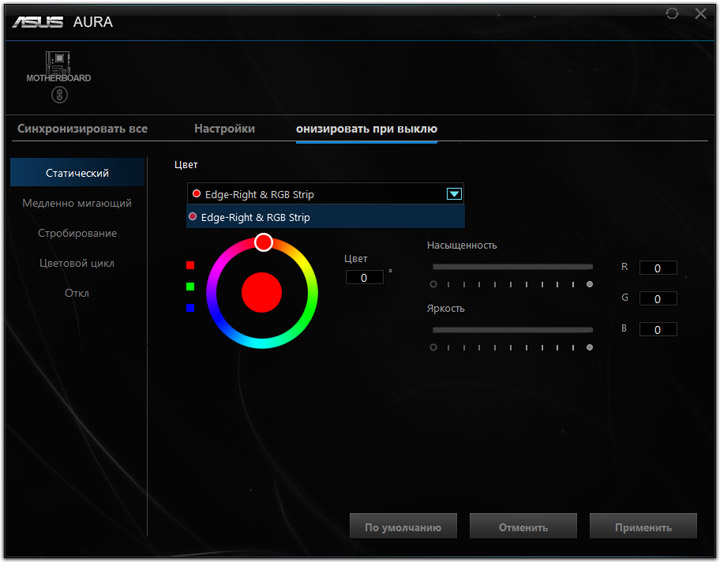720x562 pixels.
Task: Click the red preset color swatch
Action: pyautogui.click(x=190, y=265)
